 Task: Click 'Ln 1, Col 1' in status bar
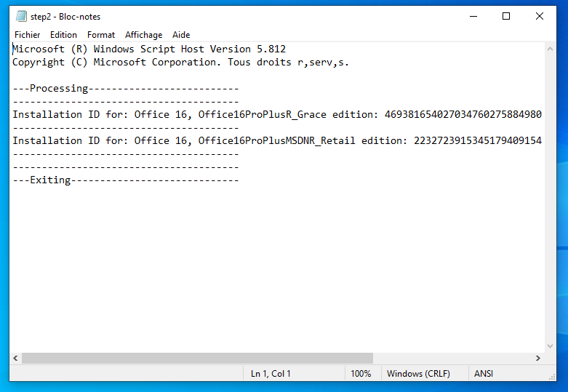271,374
